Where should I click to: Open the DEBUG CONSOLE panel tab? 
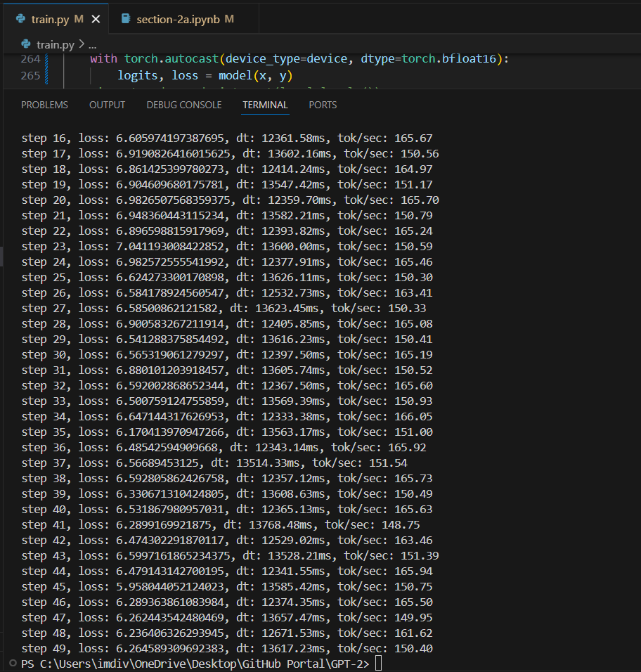click(184, 105)
